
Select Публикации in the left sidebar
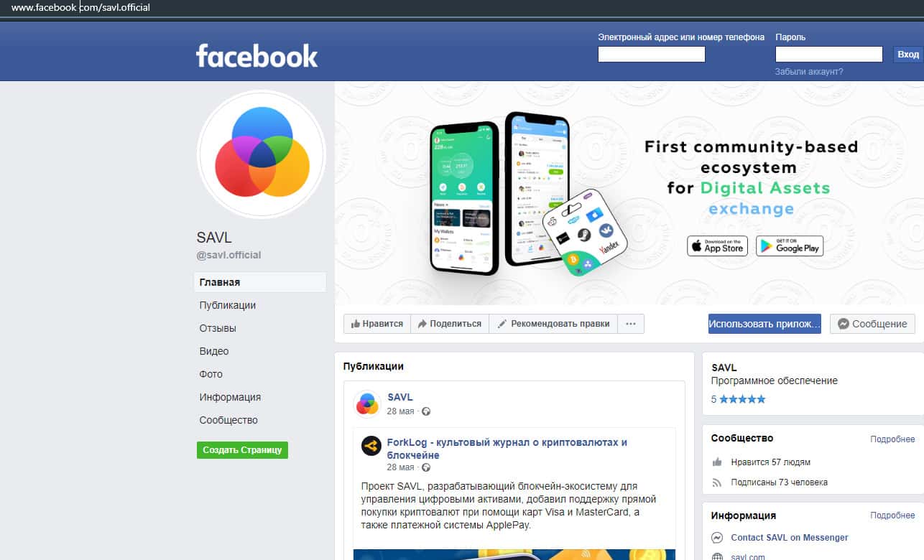pos(228,305)
